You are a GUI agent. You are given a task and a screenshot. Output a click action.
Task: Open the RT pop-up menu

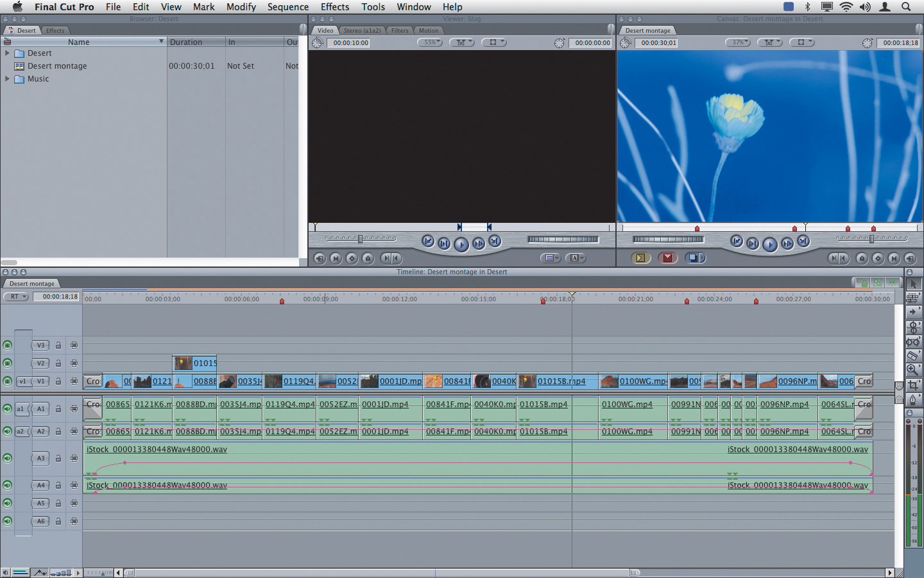16,297
